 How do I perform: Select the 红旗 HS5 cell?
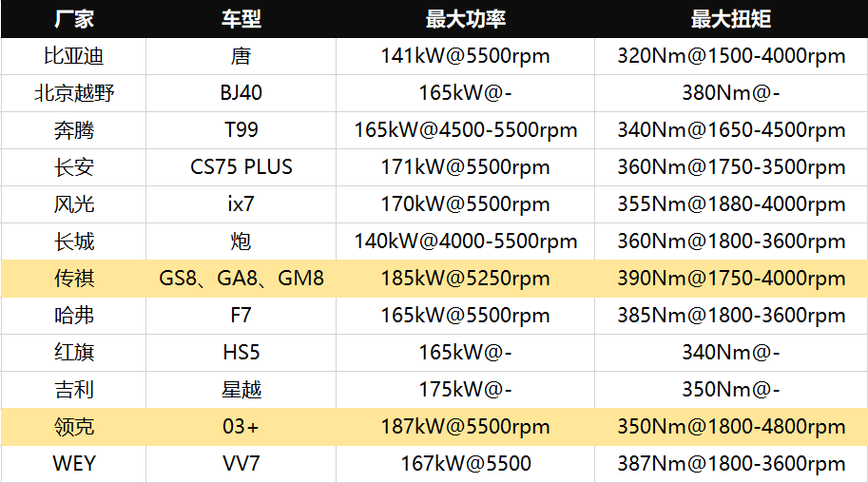tap(241, 353)
